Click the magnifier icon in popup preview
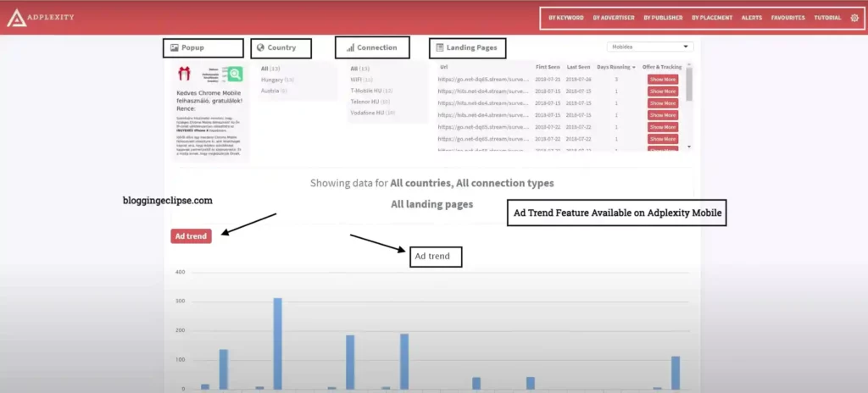The image size is (868, 393). 235,75
